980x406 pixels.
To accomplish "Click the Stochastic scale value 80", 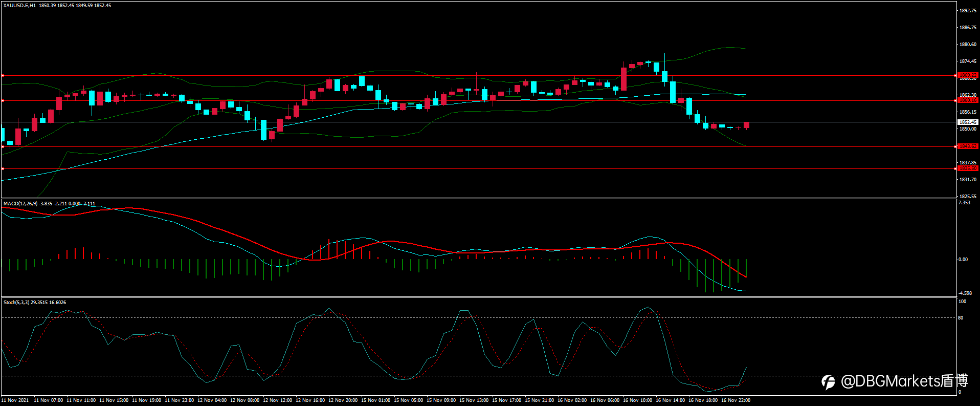I will click(x=961, y=318).
